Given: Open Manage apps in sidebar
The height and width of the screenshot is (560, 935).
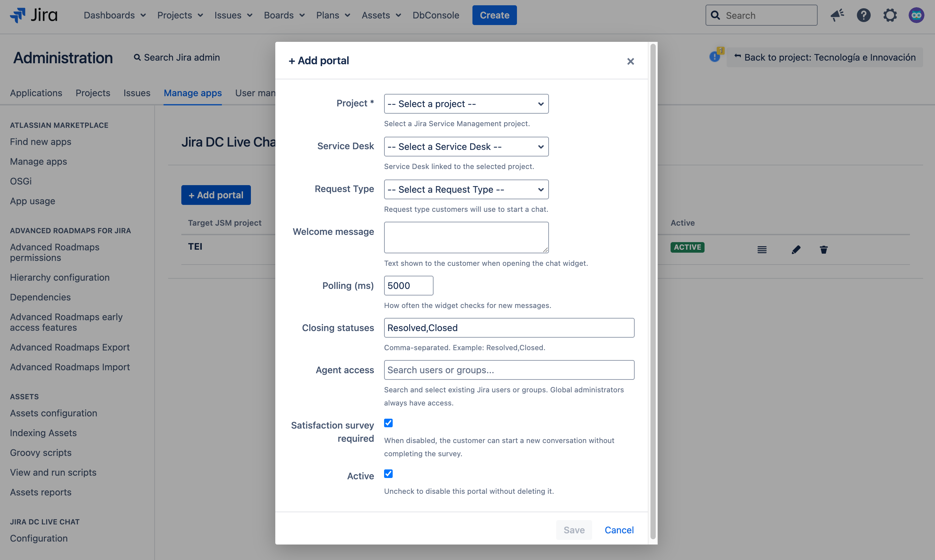Looking at the screenshot, I should pyautogui.click(x=38, y=161).
